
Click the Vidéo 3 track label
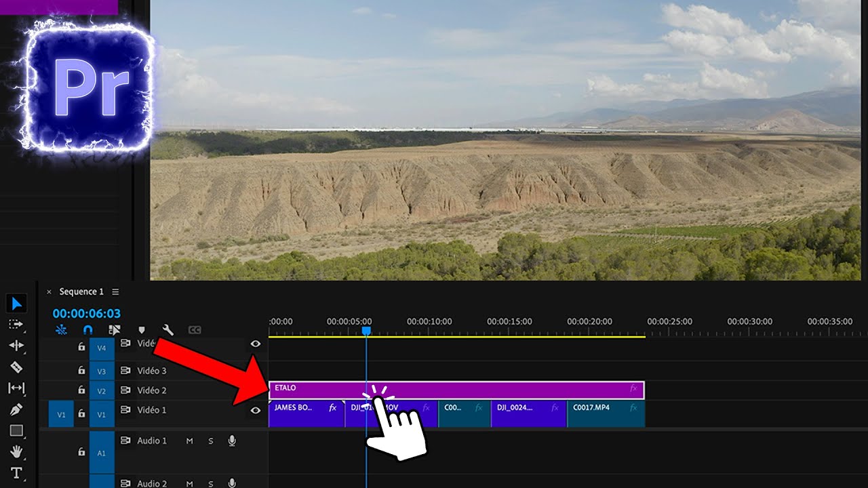[152, 371]
